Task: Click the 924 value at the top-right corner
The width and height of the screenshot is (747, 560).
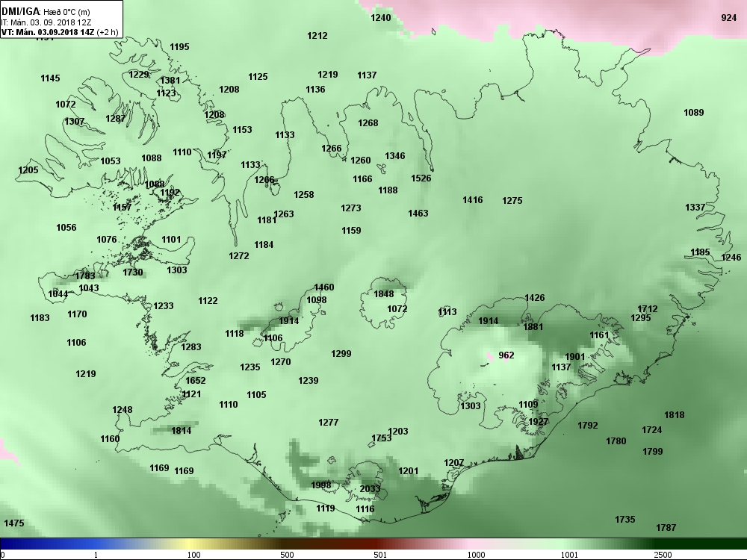Action: pyautogui.click(x=729, y=18)
